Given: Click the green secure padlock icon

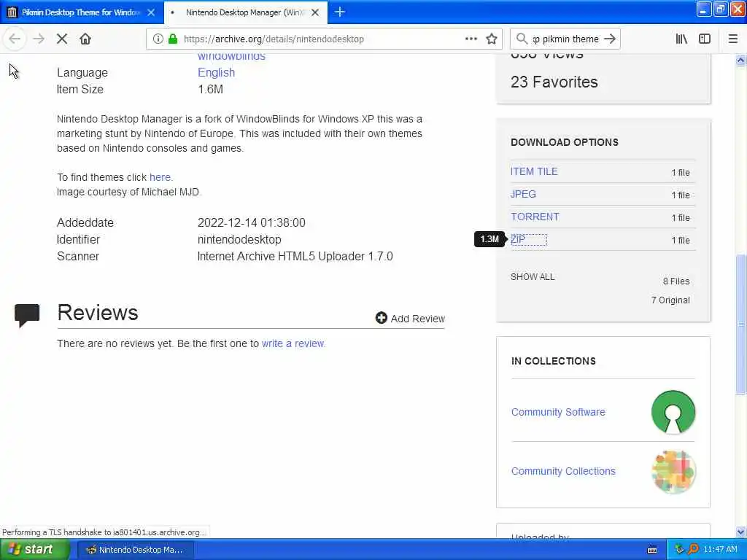Looking at the screenshot, I should click(173, 39).
